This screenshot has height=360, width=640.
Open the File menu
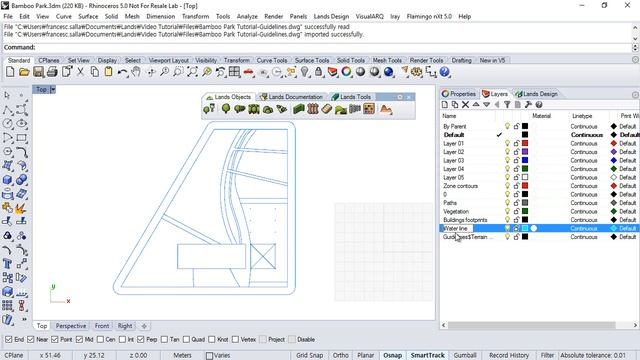click(8, 16)
